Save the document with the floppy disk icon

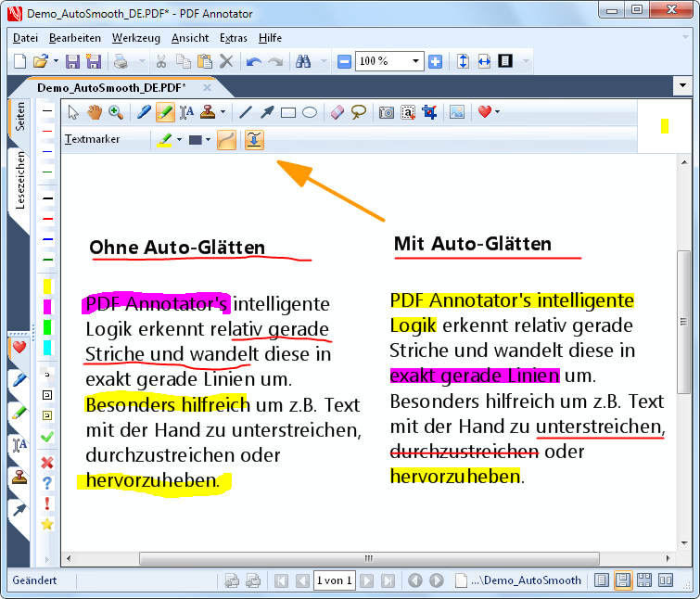click(x=72, y=61)
